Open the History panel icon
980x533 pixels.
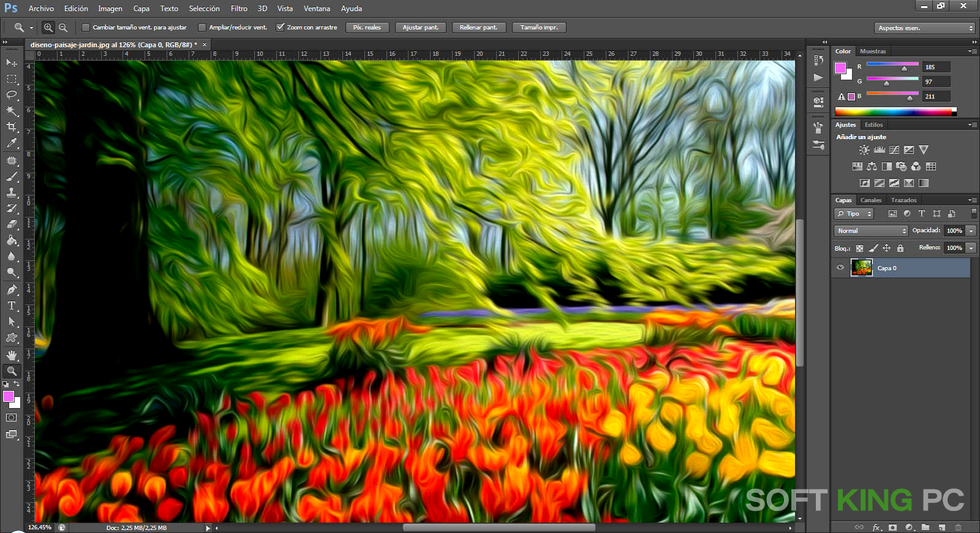click(818, 59)
